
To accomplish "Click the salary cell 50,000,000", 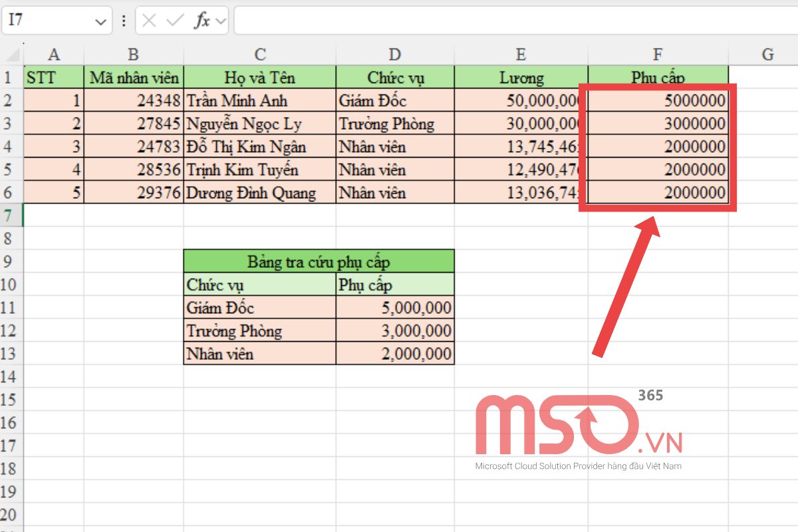I will (521, 100).
